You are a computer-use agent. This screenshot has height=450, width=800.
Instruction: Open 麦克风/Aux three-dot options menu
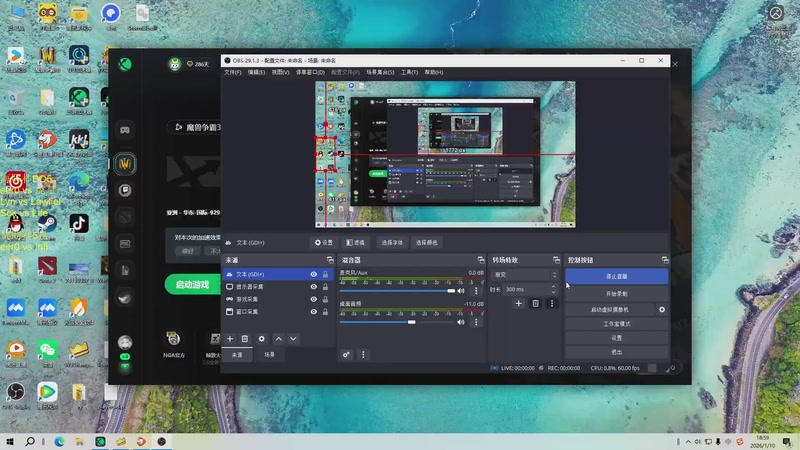click(x=476, y=291)
